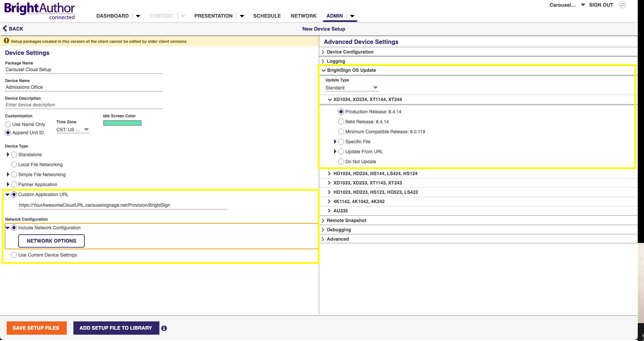This screenshot has height=341, width=644.
Task: Open the Admin menu
Action: click(x=334, y=16)
